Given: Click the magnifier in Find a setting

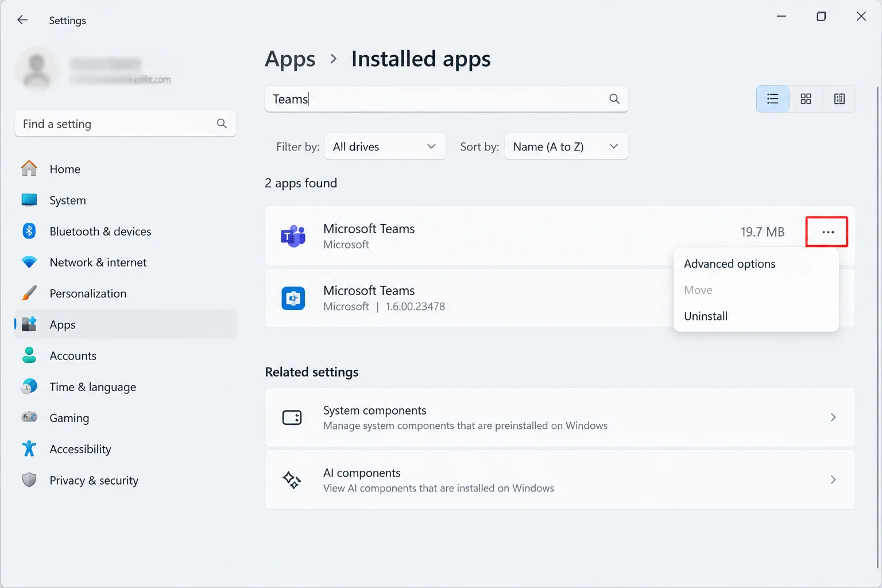Looking at the screenshot, I should click(222, 123).
